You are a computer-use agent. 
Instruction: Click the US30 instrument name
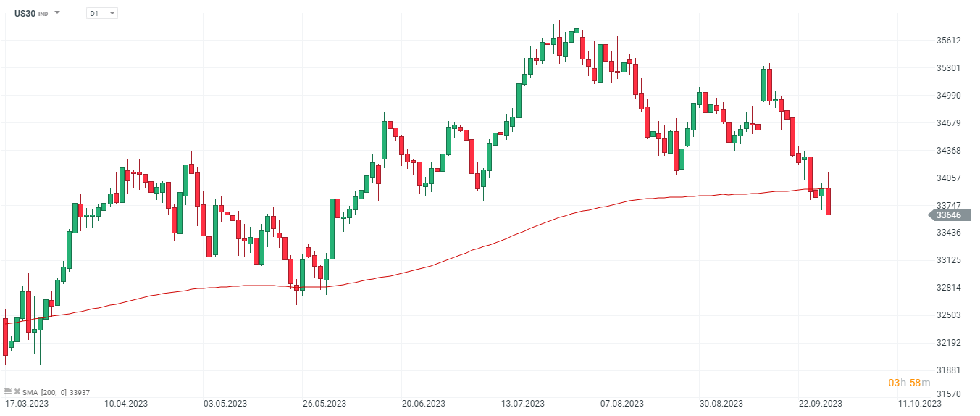click(x=25, y=13)
